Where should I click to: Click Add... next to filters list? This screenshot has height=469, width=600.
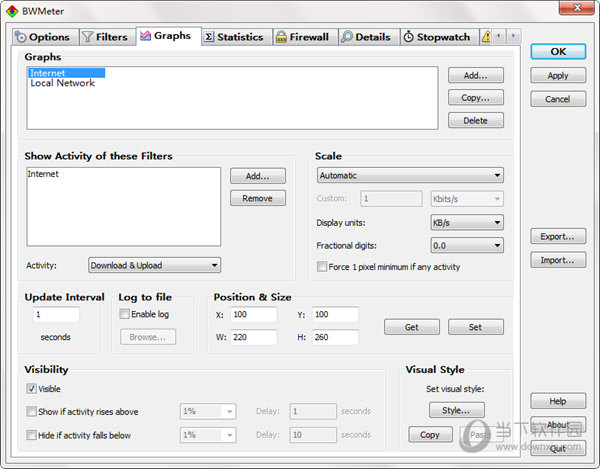pos(258,176)
